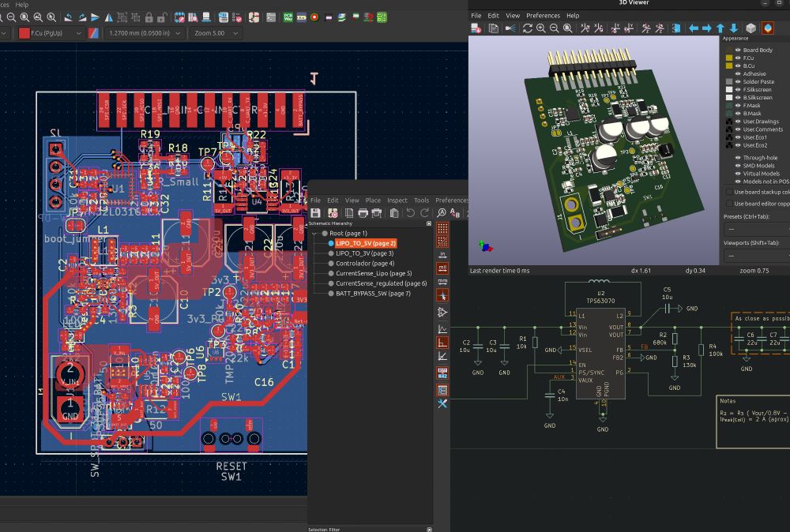Screen dimensions: 790x532
Task: Click the tools wrench icon in schematic left toolbar
Action: (x=442, y=403)
